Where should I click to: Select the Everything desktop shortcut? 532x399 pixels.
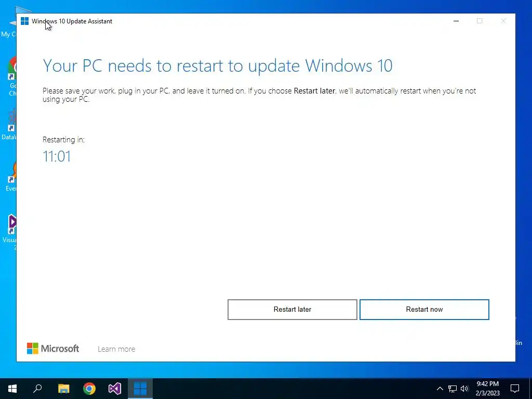(11, 177)
